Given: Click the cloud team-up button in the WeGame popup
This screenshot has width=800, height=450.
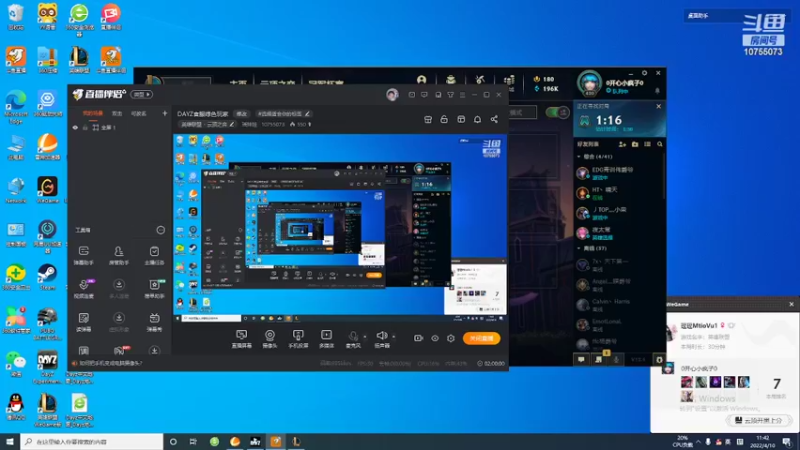Looking at the screenshot, I should coord(759,420).
